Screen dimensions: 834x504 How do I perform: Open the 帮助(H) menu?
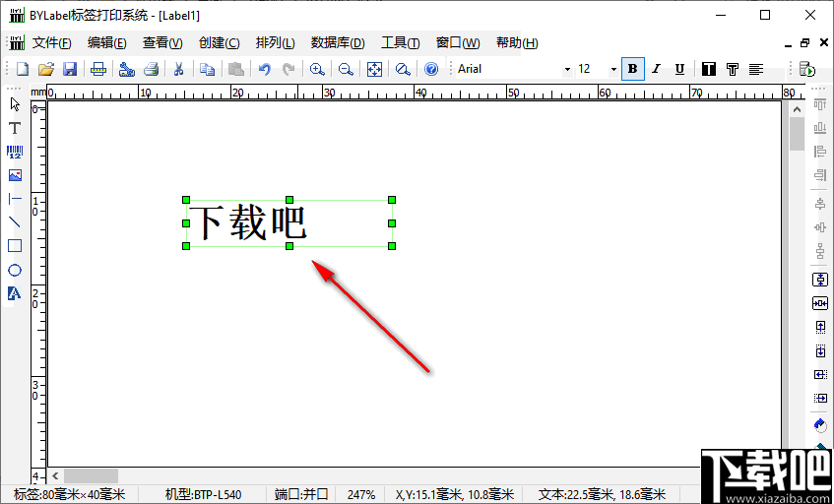point(517,43)
